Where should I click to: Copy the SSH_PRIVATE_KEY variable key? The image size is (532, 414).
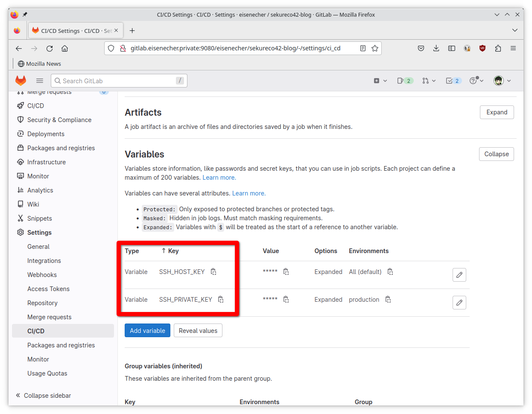pos(220,299)
